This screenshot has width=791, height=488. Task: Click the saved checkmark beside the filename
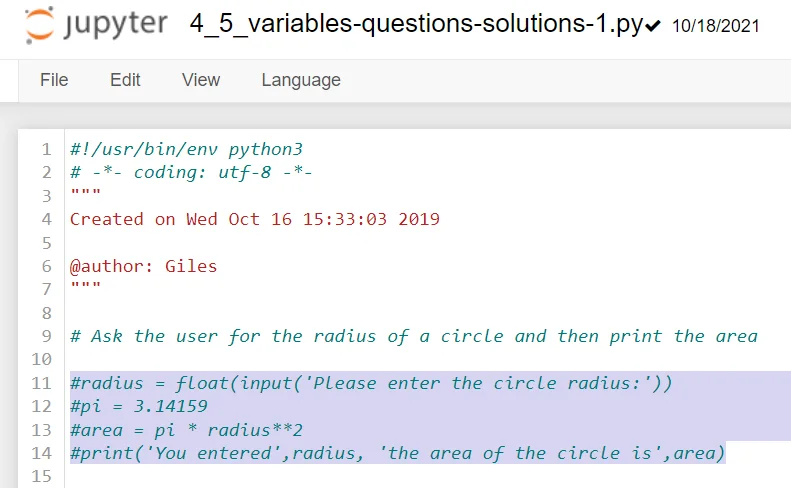(653, 27)
